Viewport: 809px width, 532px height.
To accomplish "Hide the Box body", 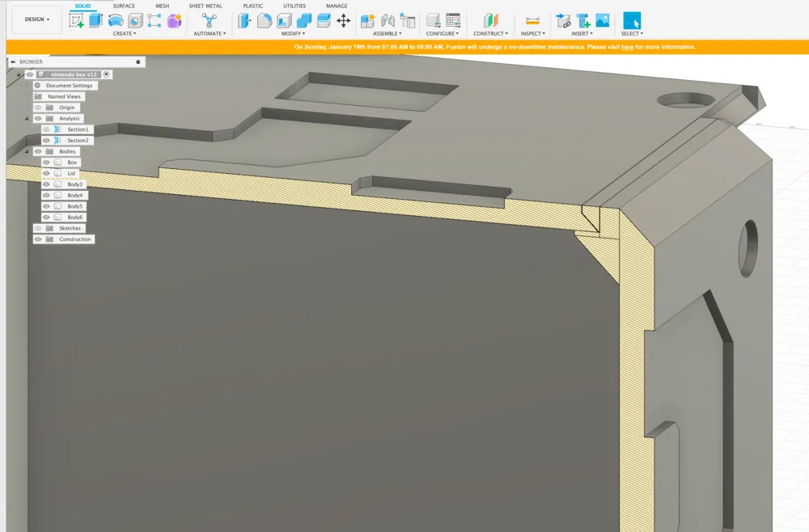I will pos(46,163).
